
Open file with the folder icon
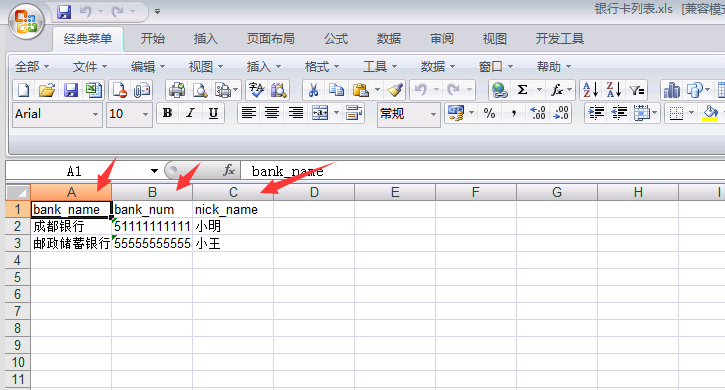click(x=47, y=90)
